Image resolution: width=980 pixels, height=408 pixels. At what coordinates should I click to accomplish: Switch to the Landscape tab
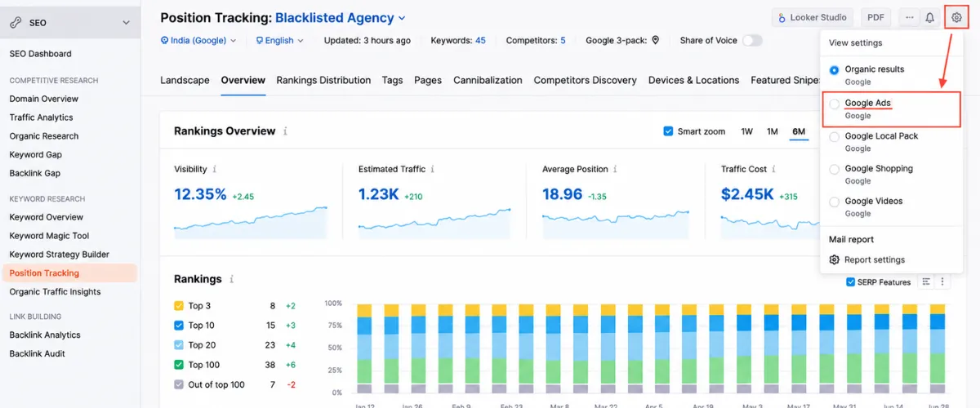pos(185,80)
